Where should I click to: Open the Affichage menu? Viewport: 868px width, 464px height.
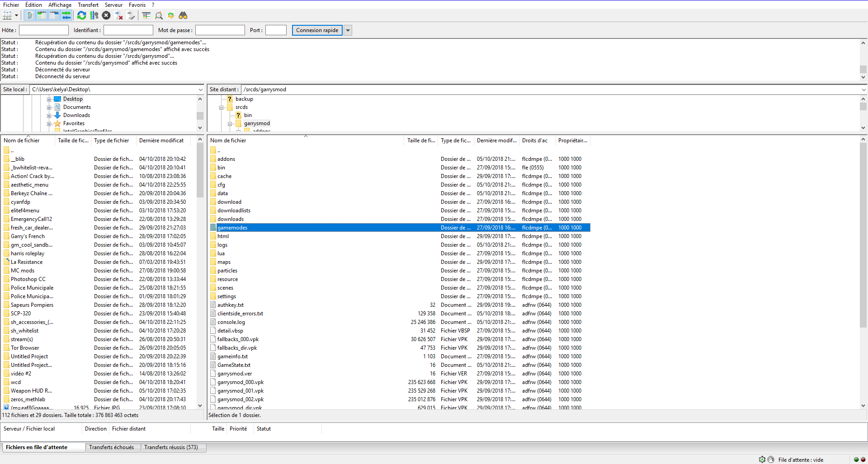[x=60, y=5]
